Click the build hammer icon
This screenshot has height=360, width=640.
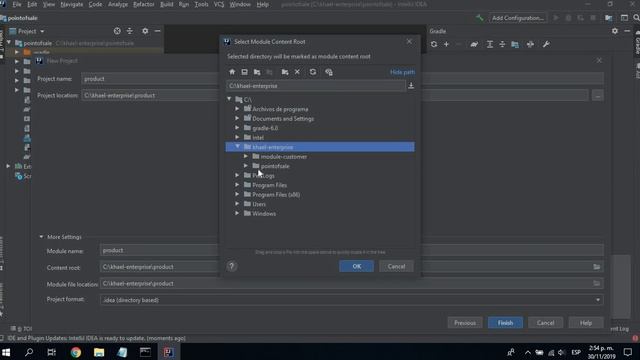[x=480, y=18]
